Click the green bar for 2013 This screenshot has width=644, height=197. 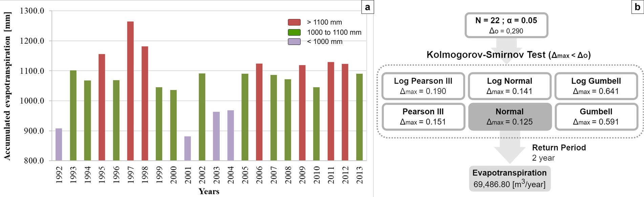click(x=359, y=117)
